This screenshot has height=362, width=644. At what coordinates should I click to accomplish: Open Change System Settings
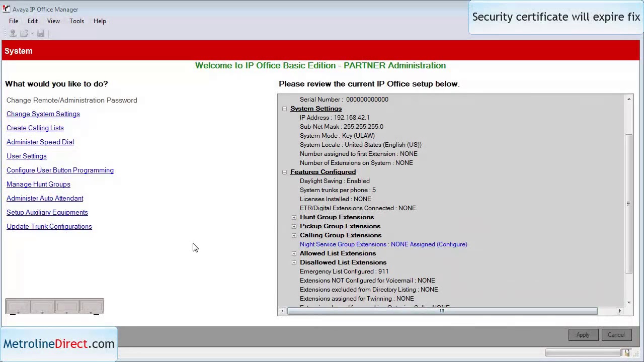click(43, 114)
